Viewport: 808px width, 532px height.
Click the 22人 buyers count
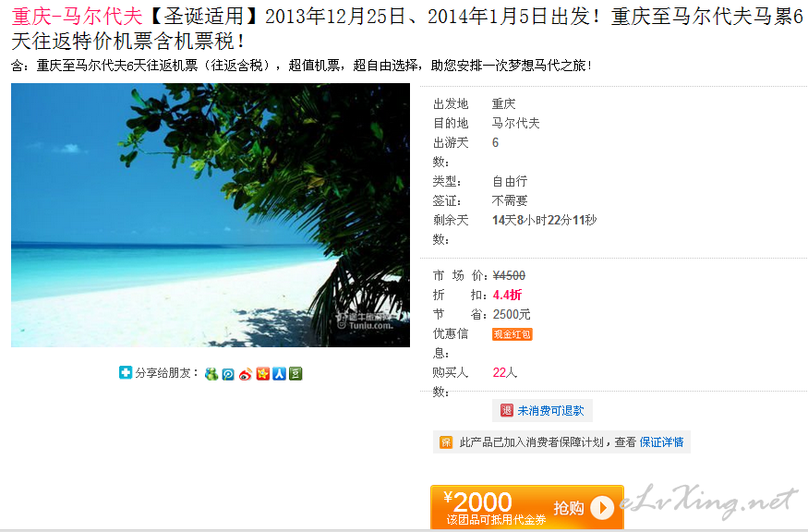pos(504,372)
